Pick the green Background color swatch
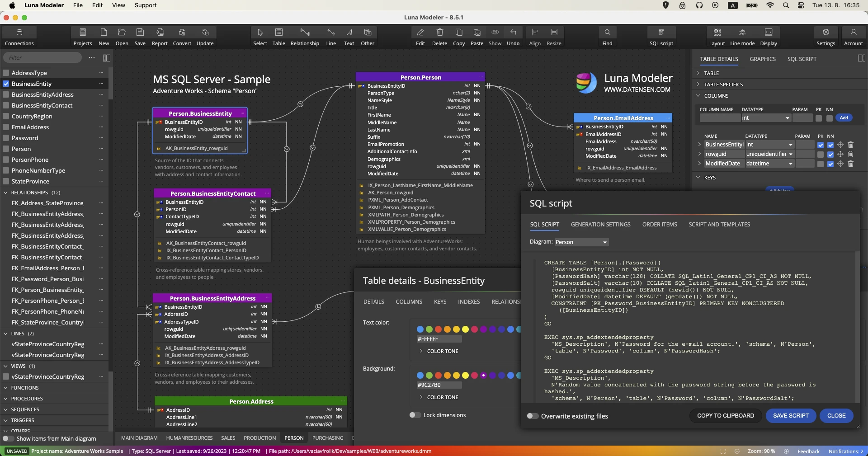 point(429,376)
